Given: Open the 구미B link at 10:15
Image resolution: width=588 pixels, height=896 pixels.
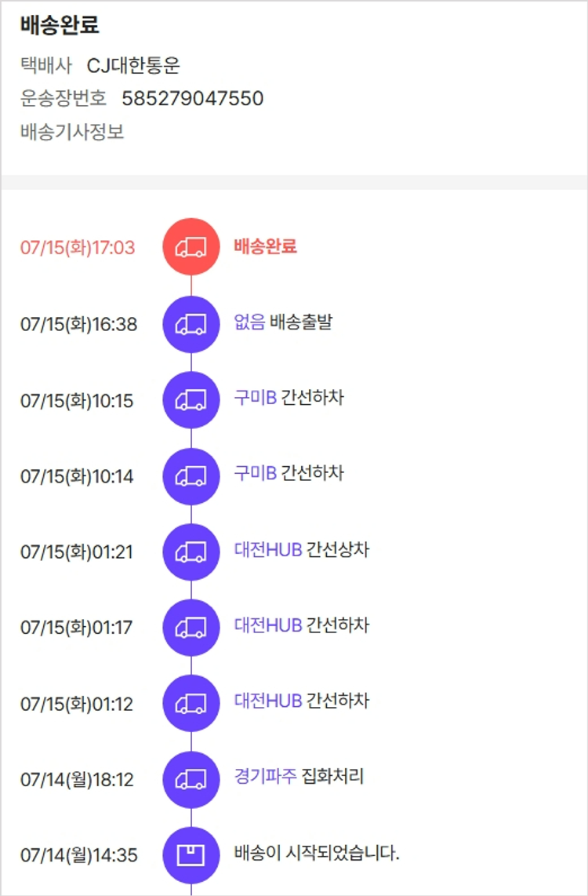Looking at the screenshot, I should tap(256, 398).
